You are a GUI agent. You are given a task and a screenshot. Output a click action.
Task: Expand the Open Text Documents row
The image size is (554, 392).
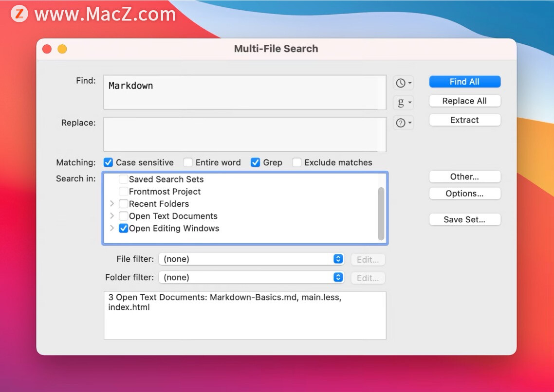click(x=112, y=216)
